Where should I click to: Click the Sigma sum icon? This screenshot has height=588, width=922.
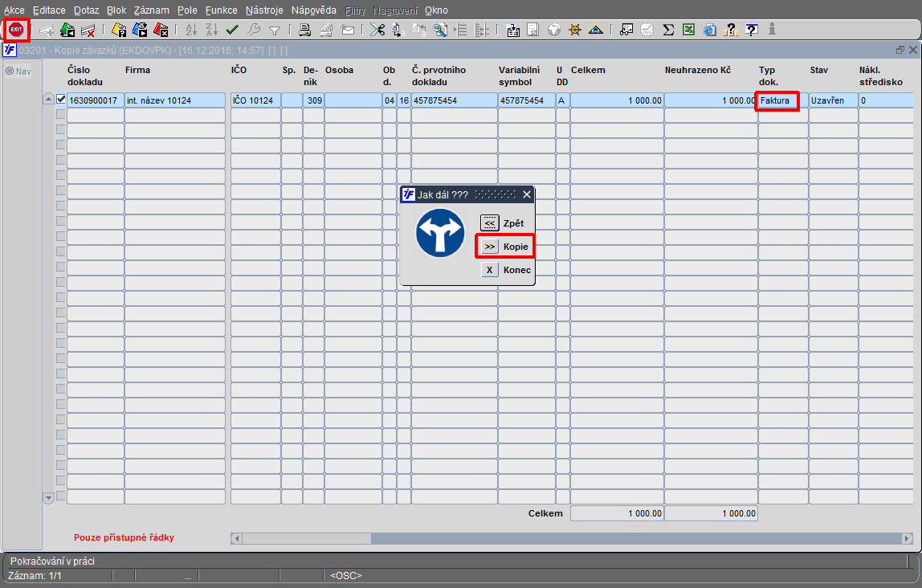tap(668, 30)
